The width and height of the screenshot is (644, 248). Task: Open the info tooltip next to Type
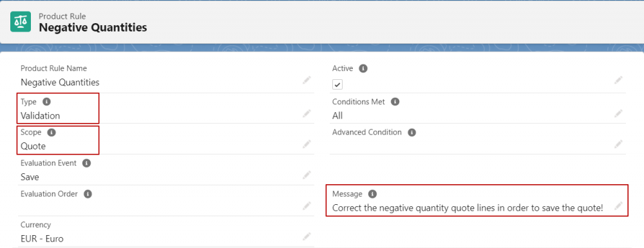(46, 101)
